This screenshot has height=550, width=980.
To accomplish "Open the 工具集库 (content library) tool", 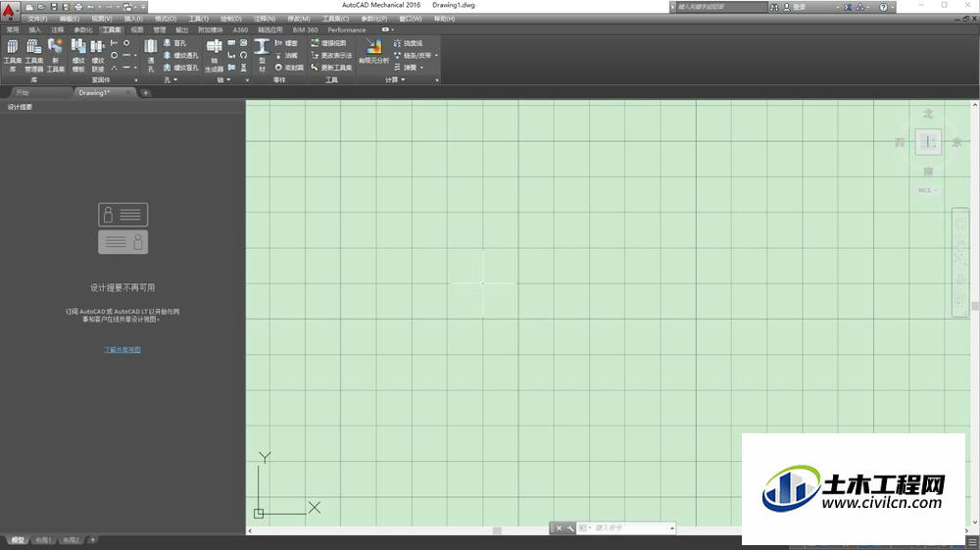I will click(x=13, y=54).
